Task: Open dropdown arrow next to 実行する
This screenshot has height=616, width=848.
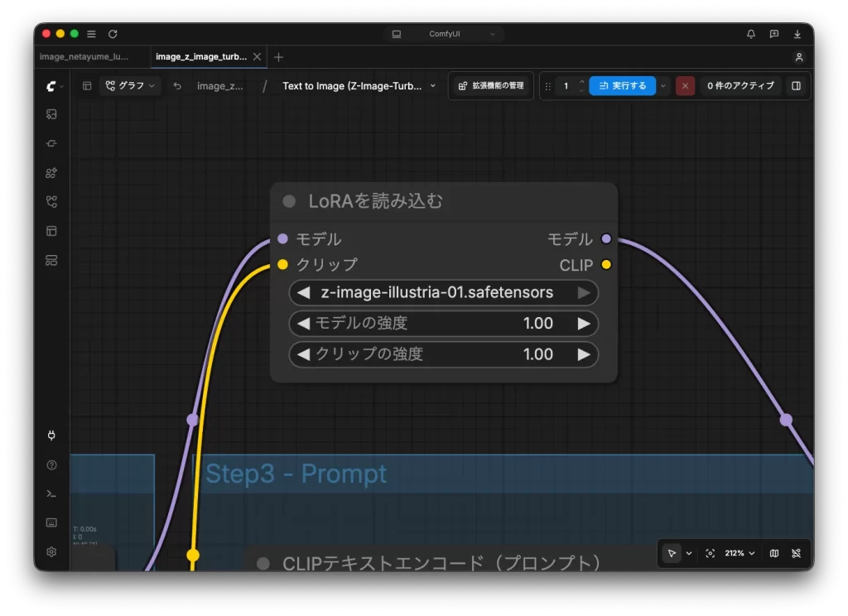Action: tap(663, 85)
